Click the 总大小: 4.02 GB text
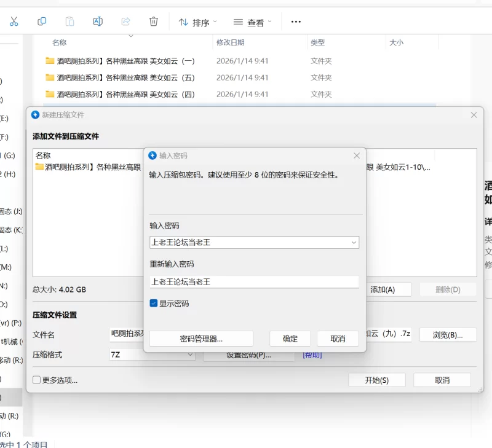Image resolution: width=492 pixels, height=448 pixels. coord(59,289)
